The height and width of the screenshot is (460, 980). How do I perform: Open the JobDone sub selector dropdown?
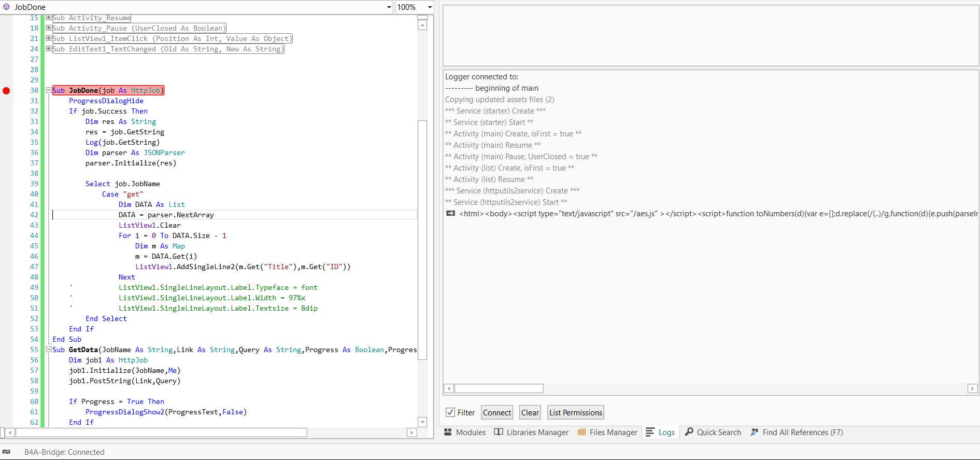(389, 7)
